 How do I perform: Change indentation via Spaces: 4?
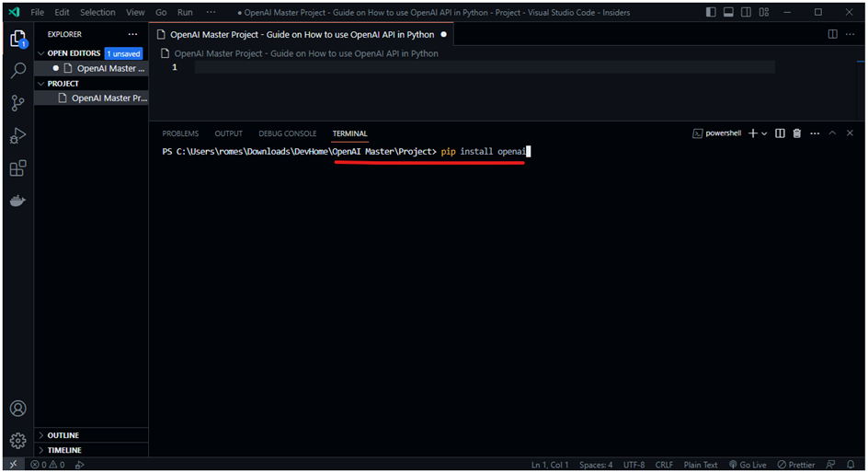(x=596, y=465)
